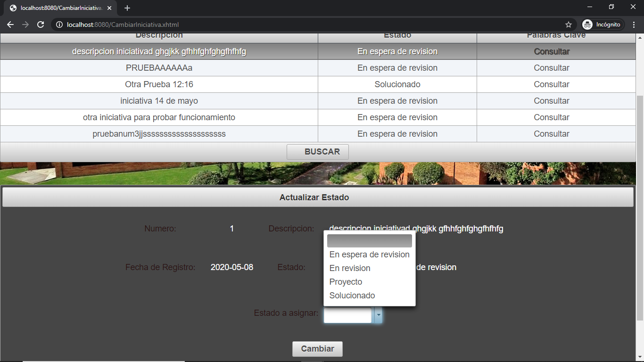
Task: Click the Fecha de Registro value 2020-05-08
Action: tap(232, 267)
